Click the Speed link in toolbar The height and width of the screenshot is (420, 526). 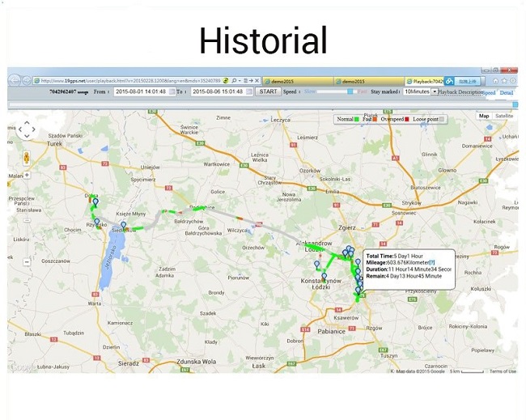click(489, 93)
